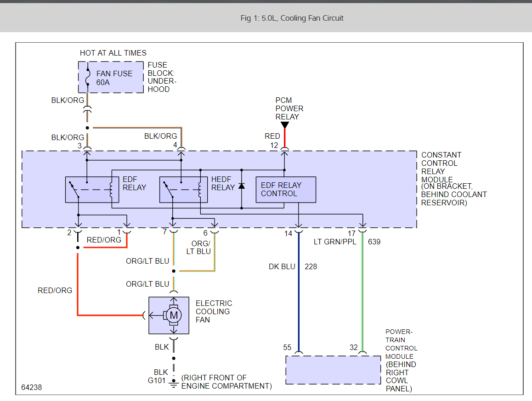Click the diode symbol next to HEDF relay
This screenshot has height=401, width=532.
click(242, 186)
